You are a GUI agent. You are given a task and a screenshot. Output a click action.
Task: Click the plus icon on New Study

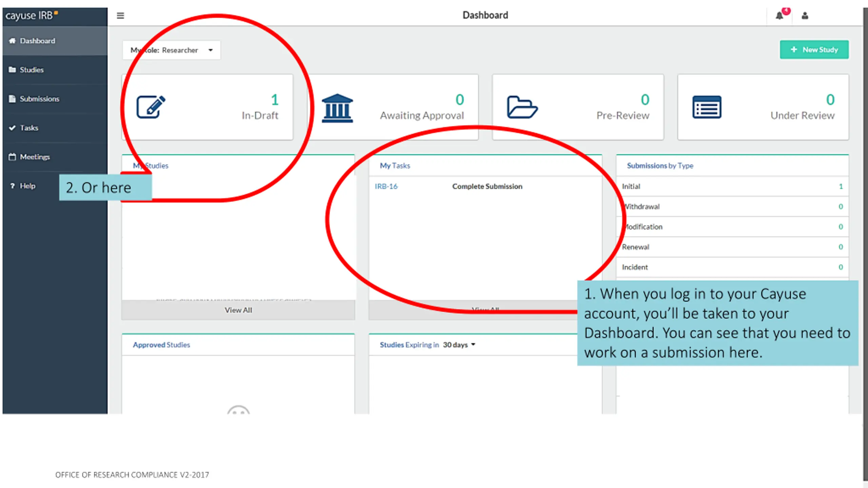point(794,49)
